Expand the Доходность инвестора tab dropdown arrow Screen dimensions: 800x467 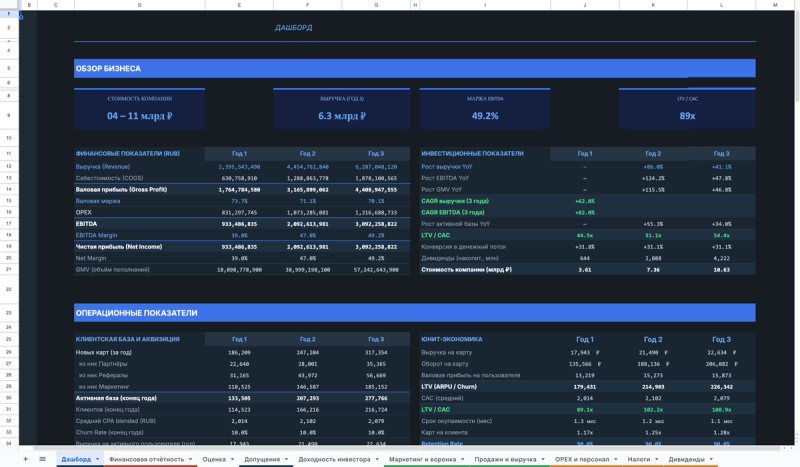[x=377, y=459]
